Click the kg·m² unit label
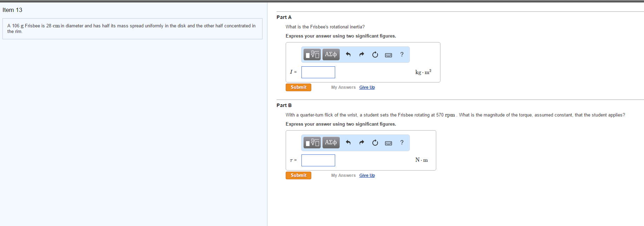This screenshot has width=644, height=226. (423, 72)
